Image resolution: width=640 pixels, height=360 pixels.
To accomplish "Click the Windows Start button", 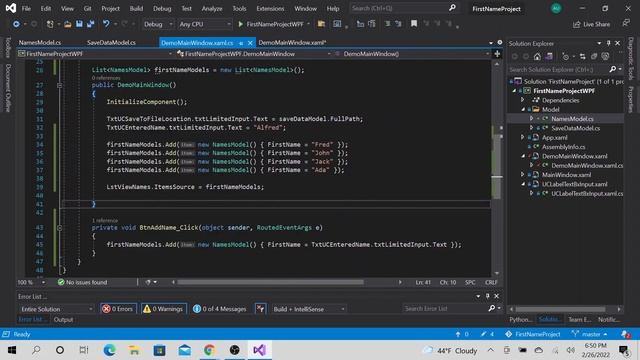I will pos(12,350).
